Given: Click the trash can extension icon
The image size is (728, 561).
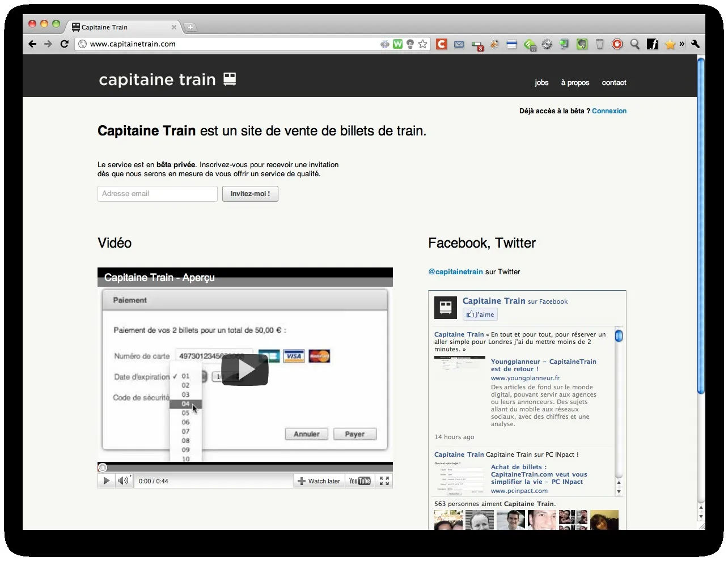Looking at the screenshot, I should (x=600, y=44).
